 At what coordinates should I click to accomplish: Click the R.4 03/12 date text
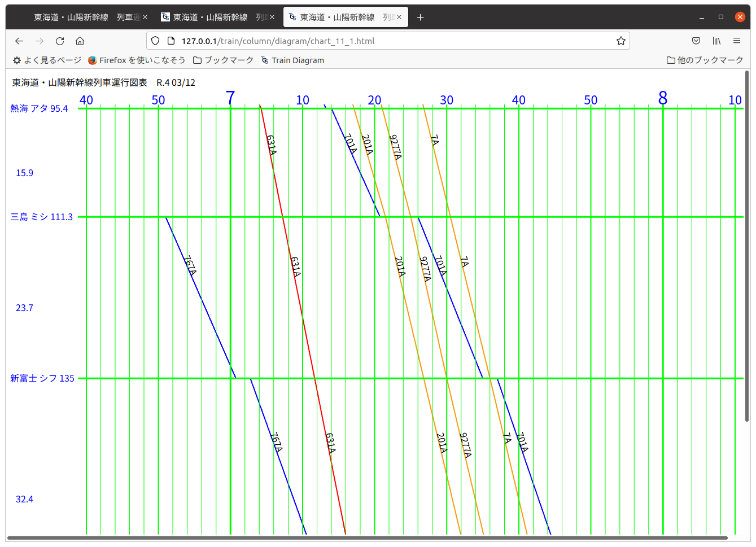tap(176, 82)
